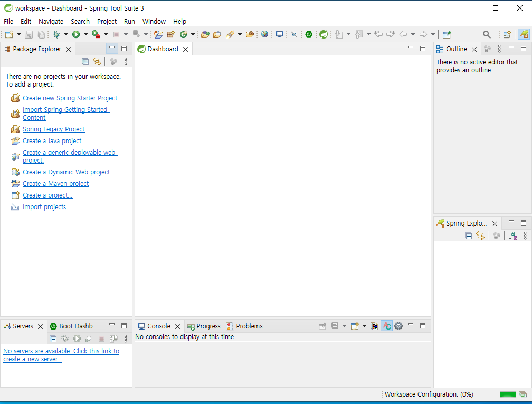Select the Boot Dashboard tab
532x404 pixels.
[x=74, y=326]
